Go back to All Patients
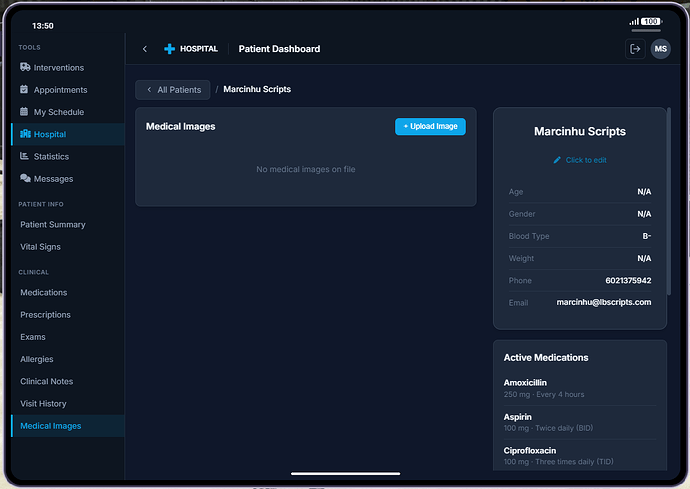This screenshot has width=690, height=489. tap(173, 90)
